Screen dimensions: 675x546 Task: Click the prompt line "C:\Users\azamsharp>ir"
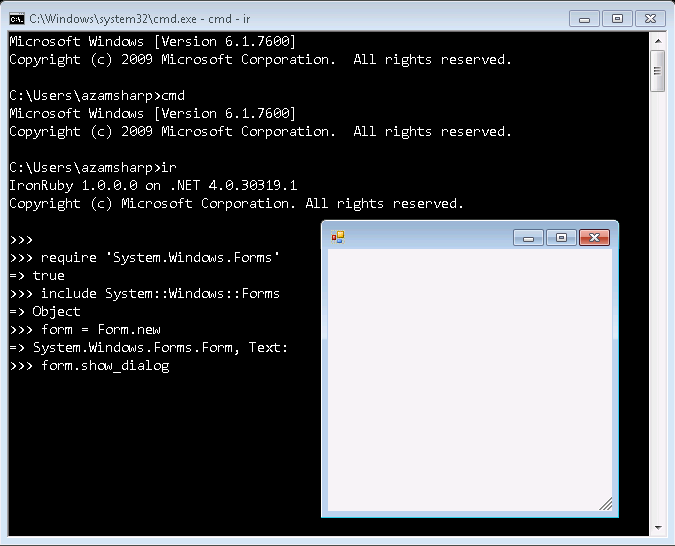pyautogui.click(x=93, y=168)
